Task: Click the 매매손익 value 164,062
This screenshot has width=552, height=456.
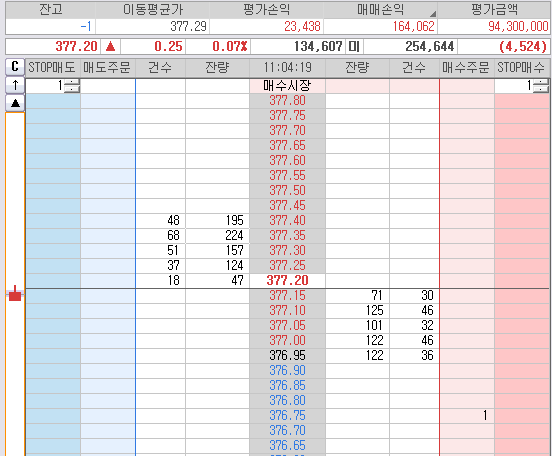Action: [414, 26]
